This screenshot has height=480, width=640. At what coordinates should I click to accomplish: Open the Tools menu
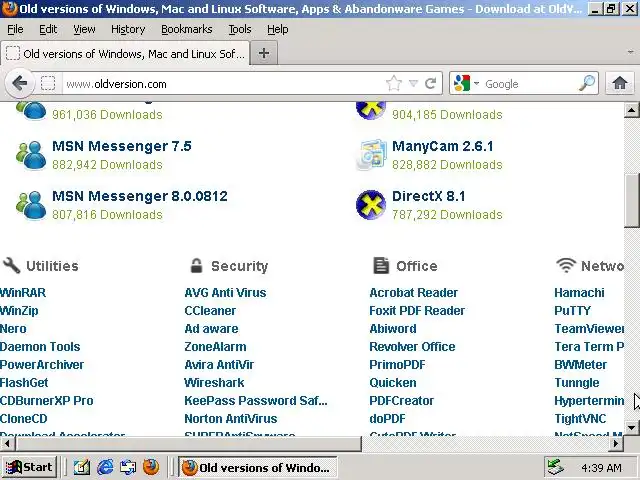(240, 29)
